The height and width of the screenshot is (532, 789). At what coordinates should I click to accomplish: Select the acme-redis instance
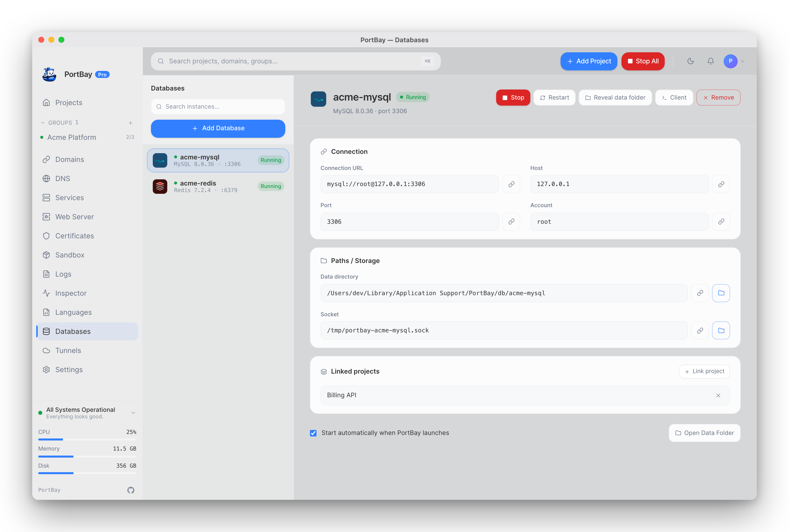(x=218, y=186)
